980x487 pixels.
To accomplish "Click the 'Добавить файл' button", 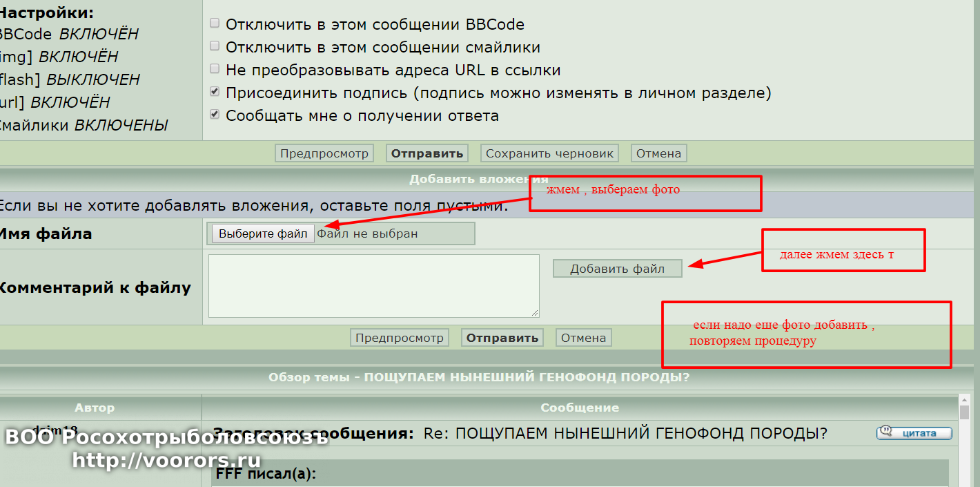I will pos(617,269).
